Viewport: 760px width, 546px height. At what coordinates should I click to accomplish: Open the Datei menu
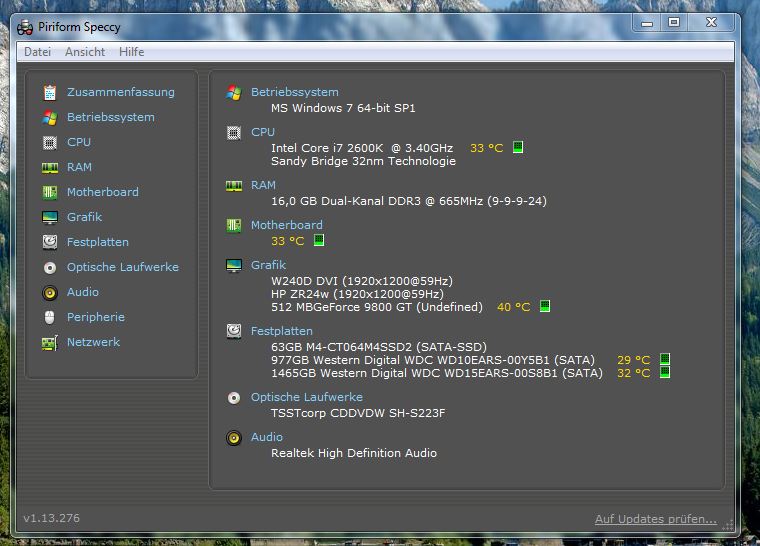(37, 52)
